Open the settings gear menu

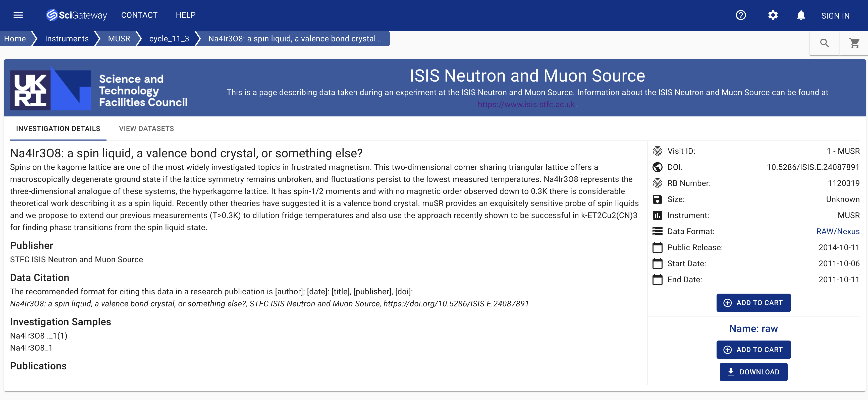click(x=773, y=15)
